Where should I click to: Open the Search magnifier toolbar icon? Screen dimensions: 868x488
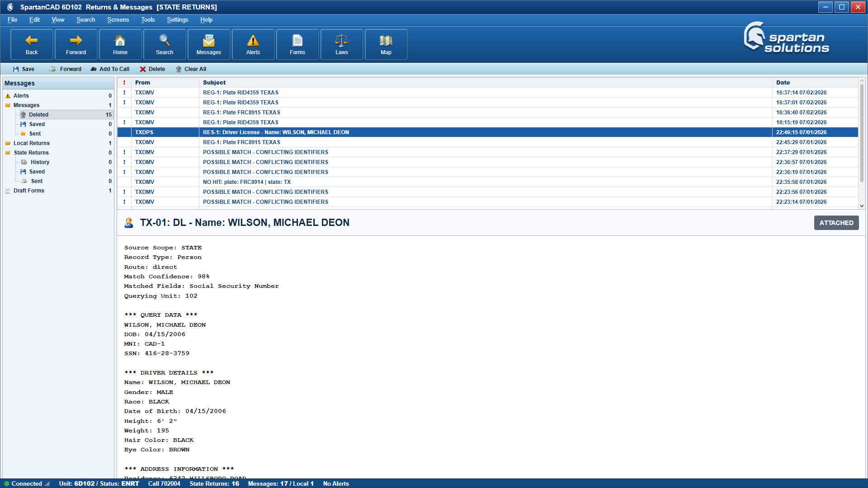[x=165, y=44]
